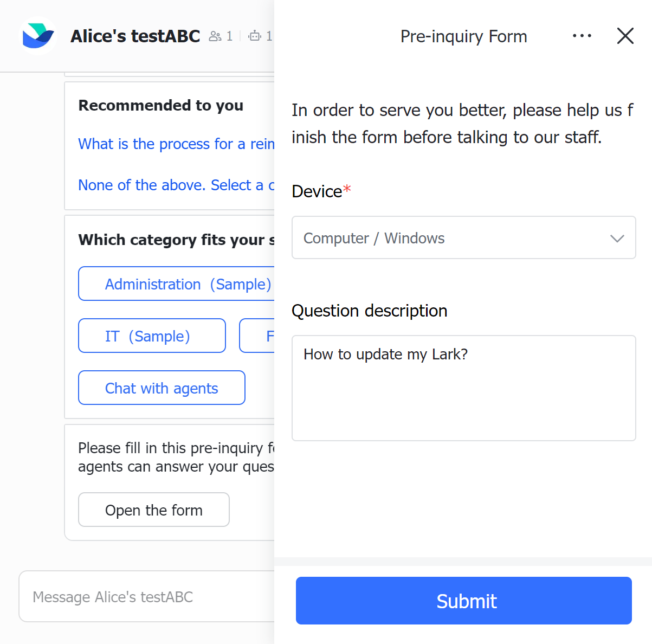Click the member count number beside the people icon
This screenshot has width=652, height=644.
(229, 36)
